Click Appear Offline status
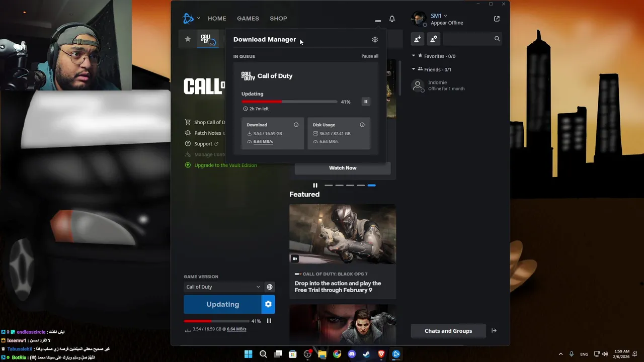The height and width of the screenshot is (362, 644). tap(447, 23)
